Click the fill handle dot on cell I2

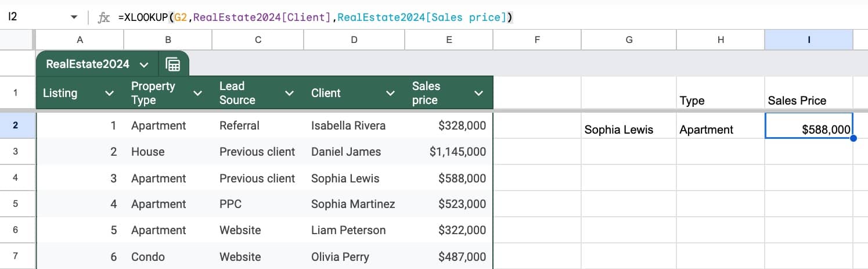pyautogui.click(x=852, y=138)
